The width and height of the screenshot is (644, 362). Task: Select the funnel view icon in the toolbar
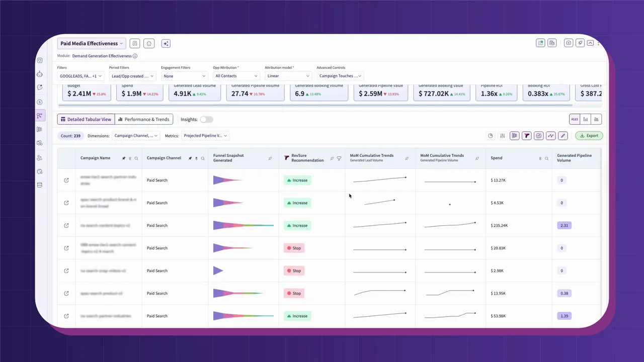pyautogui.click(x=526, y=136)
